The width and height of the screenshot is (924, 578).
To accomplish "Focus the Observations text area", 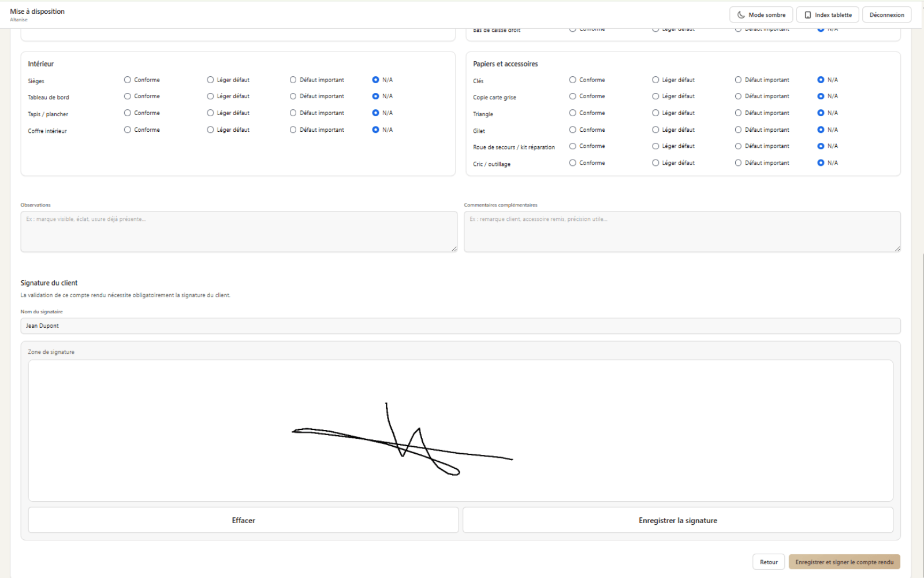I will pyautogui.click(x=239, y=232).
